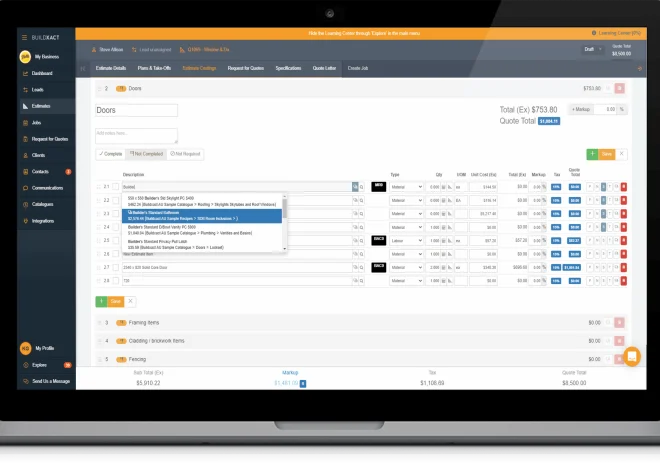Open the Type dropdown on row 2.3
This screenshot has height=470, width=660.
(406, 214)
